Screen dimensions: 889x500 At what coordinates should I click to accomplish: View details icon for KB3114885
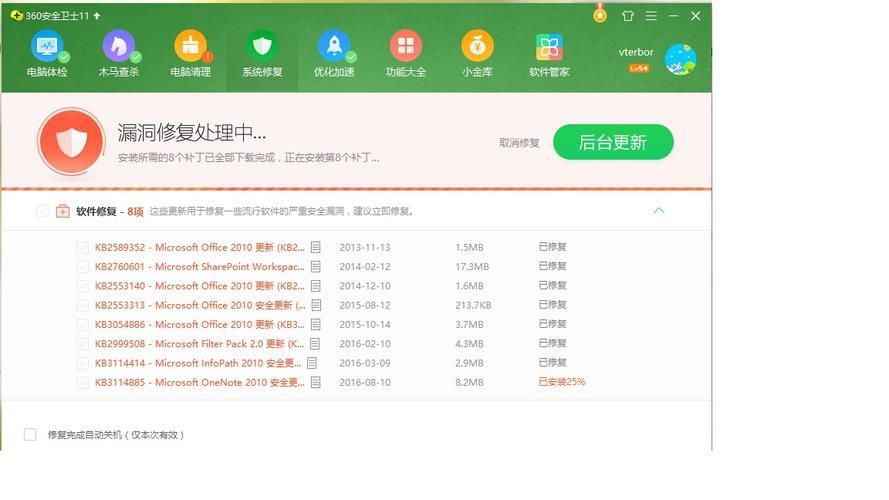pyautogui.click(x=316, y=382)
